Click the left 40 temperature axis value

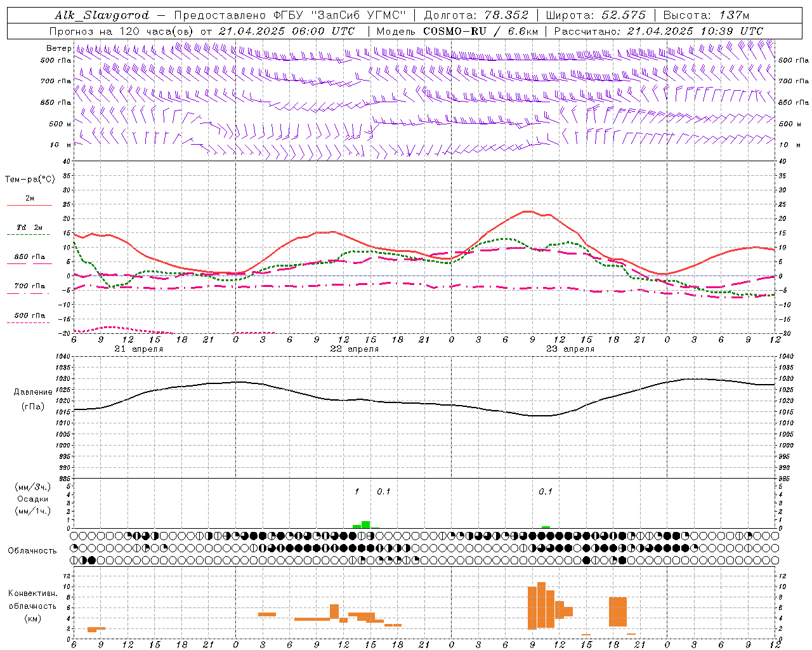[67, 162]
